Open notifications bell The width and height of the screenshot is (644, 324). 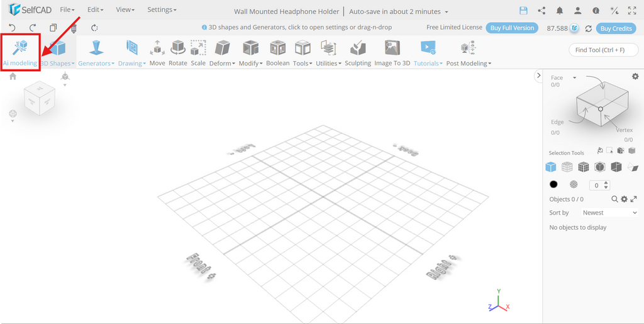559,11
